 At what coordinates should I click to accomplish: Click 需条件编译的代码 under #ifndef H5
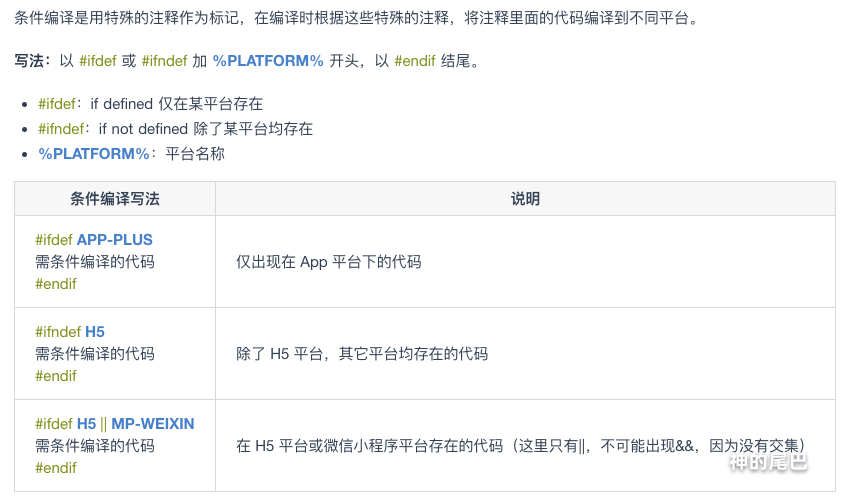pos(95,354)
